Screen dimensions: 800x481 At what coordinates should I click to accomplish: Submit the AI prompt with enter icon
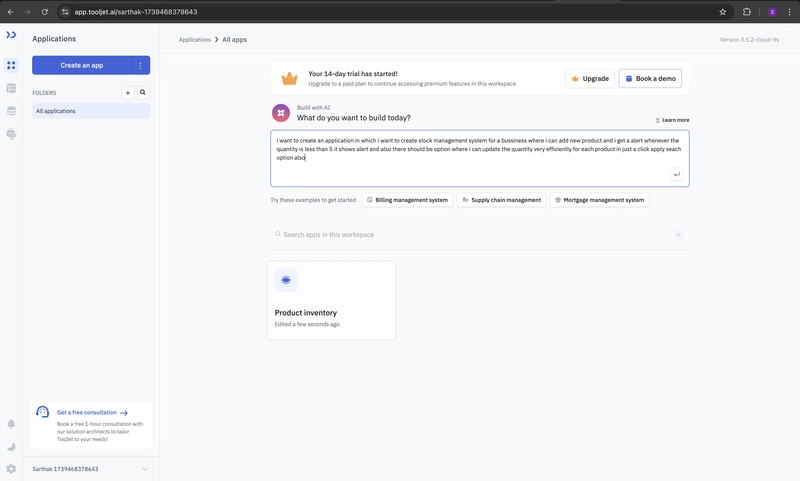coord(677,174)
